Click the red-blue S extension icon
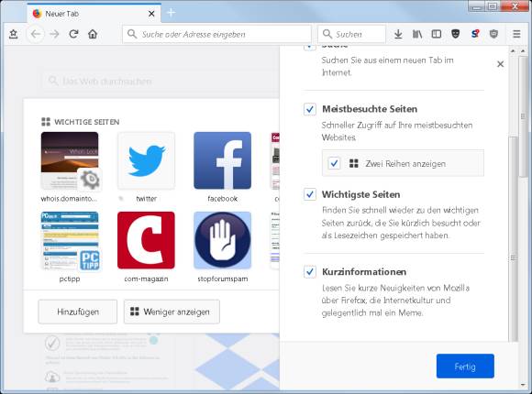Image resolution: width=532 pixels, height=394 pixels. click(x=474, y=34)
